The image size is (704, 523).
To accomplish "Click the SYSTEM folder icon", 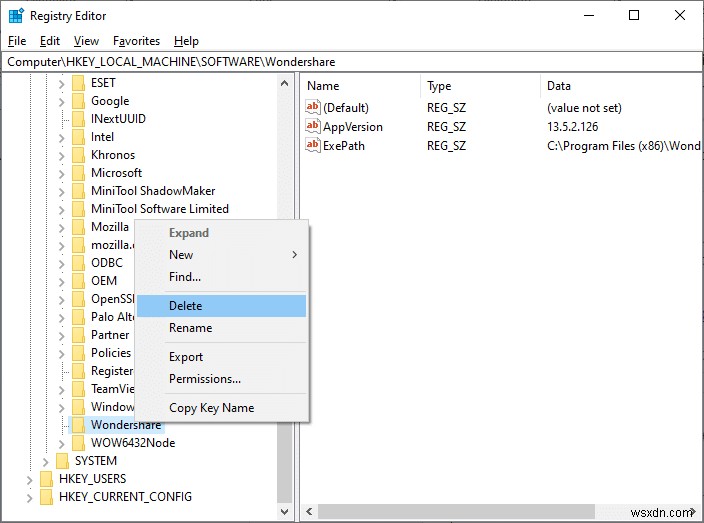I will point(62,461).
